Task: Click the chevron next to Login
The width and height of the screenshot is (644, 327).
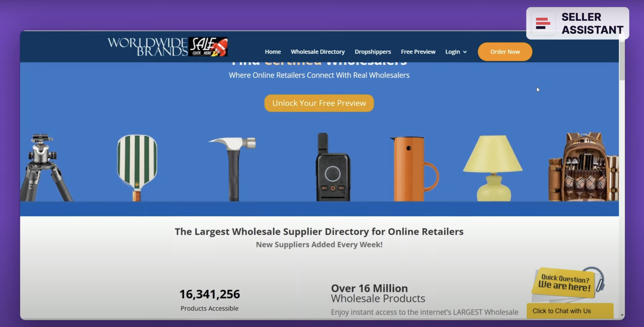Action: point(465,52)
